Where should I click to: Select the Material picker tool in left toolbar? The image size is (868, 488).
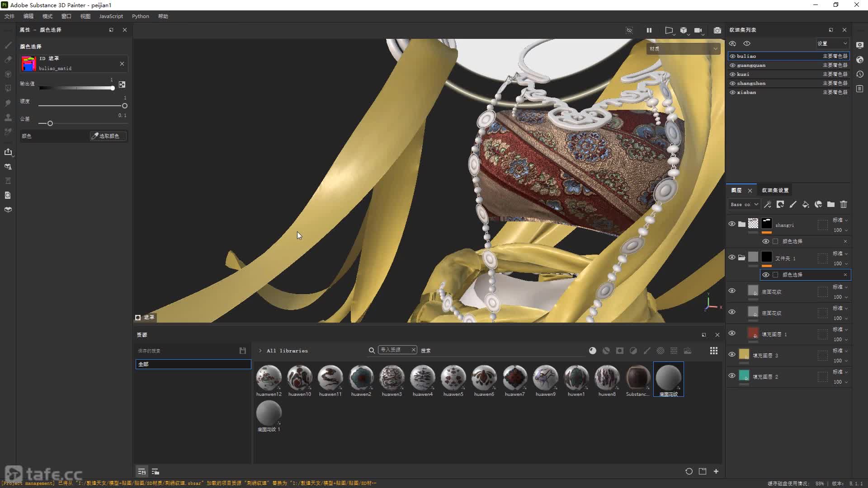(x=8, y=132)
